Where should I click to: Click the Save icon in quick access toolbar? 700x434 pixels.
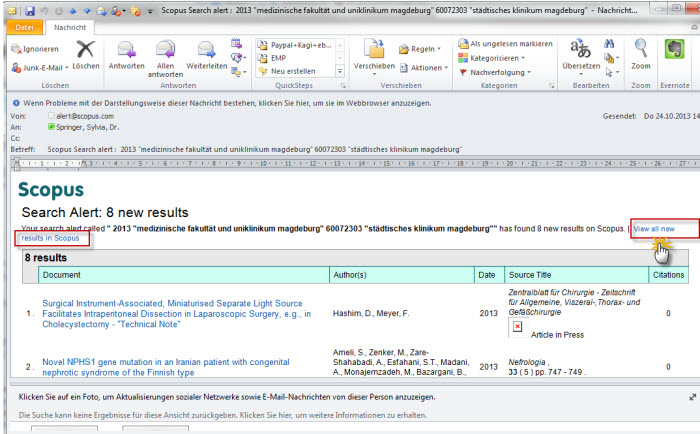tap(29, 11)
